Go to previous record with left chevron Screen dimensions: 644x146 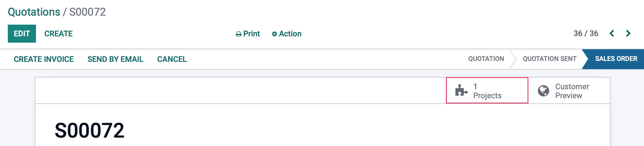click(x=612, y=33)
